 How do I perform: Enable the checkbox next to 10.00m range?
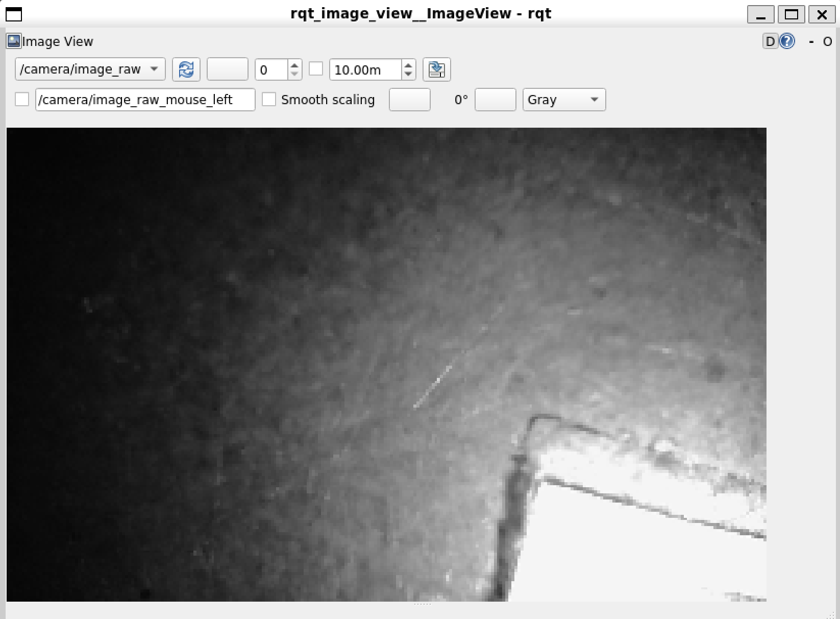click(316, 69)
